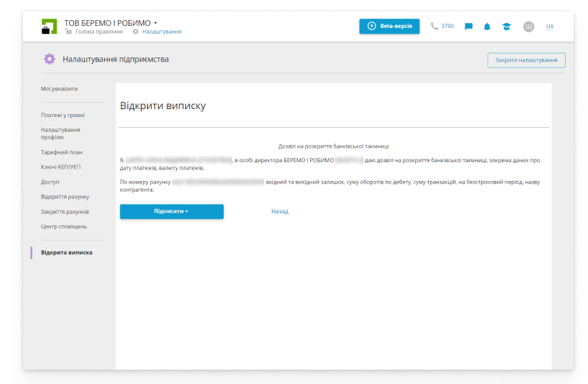Open the Підписати dropdown button

[x=172, y=212]
